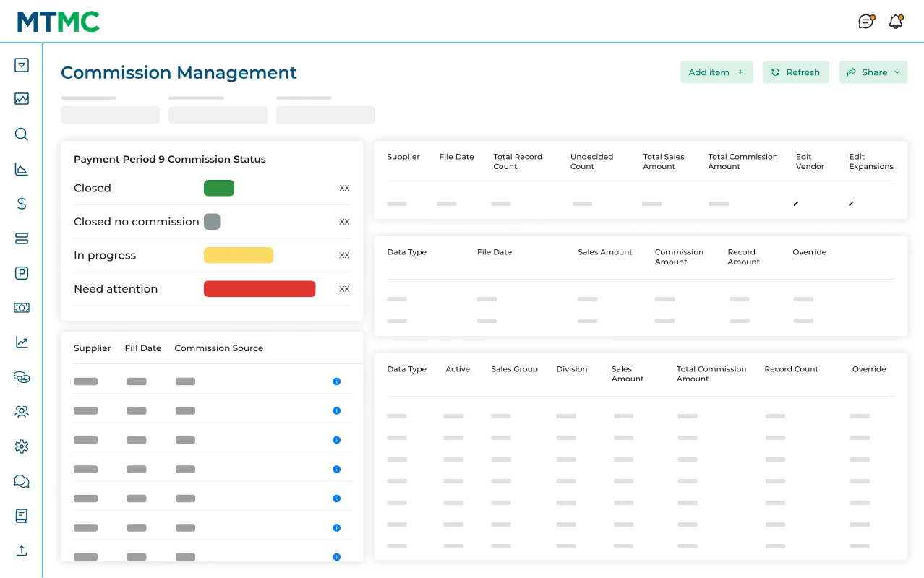Viewport: 924px width, 578px height.
Task: Open the book sidebar icon
Action: pyautogui.click(x=22, y=516)
